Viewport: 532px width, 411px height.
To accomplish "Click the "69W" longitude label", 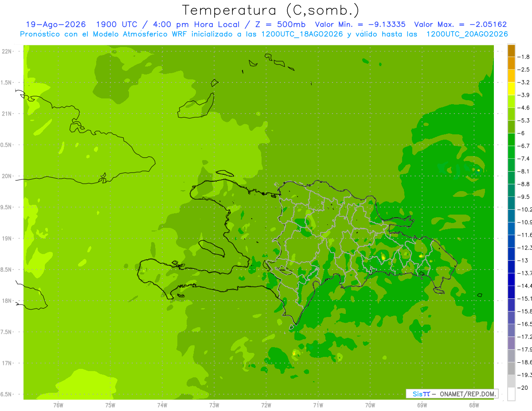I will (422, 405).
